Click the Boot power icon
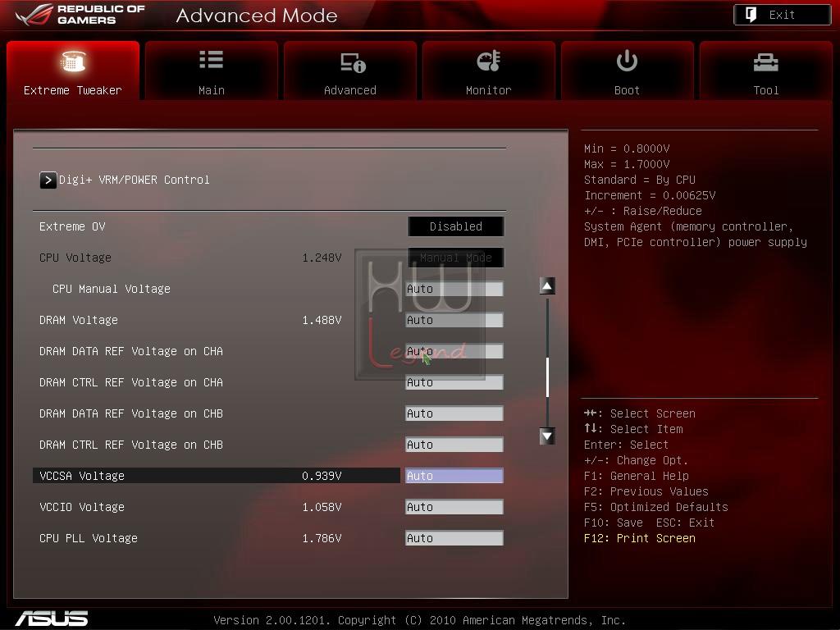The image size is (840, 630). point(627,61)
